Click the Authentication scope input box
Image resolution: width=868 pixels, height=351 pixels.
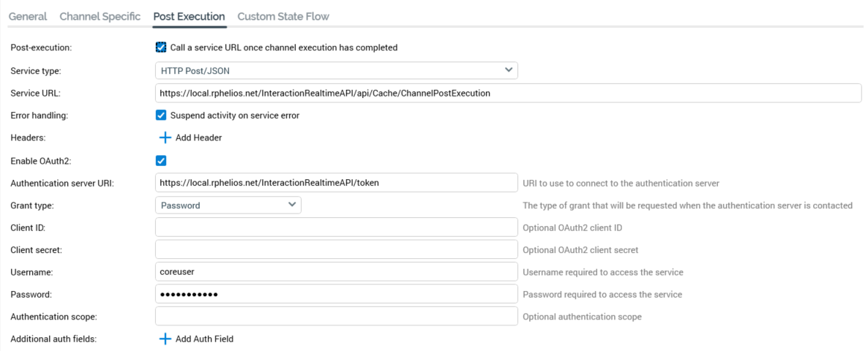pyautogui.click(x=336, y=317)
